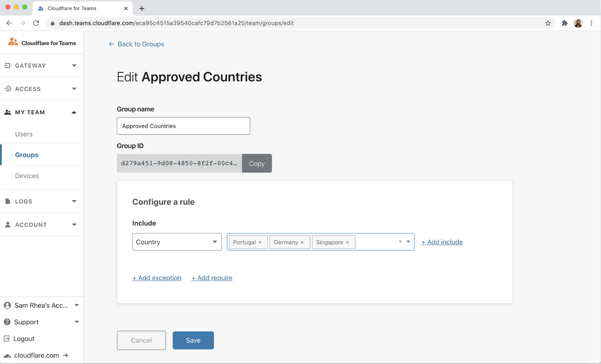Click the Logout exit icon
601x364 pixels.
pyautogui.click(x=7, y=338)
